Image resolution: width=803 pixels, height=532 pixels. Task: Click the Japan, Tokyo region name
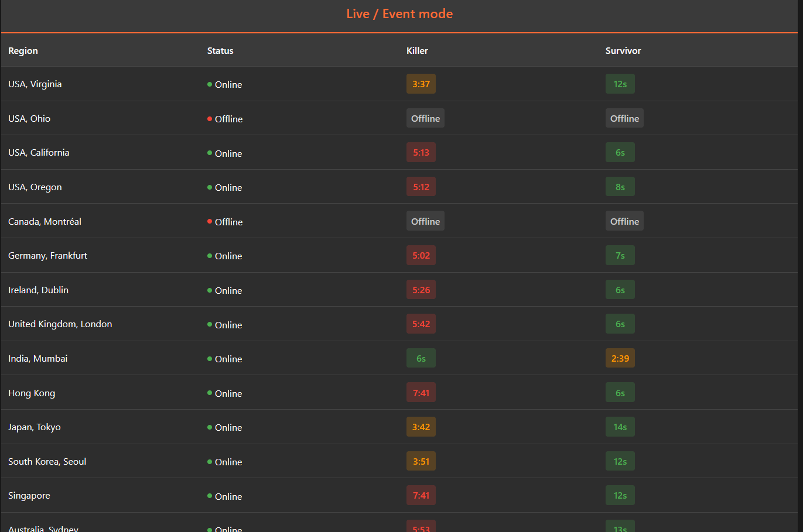35,427
